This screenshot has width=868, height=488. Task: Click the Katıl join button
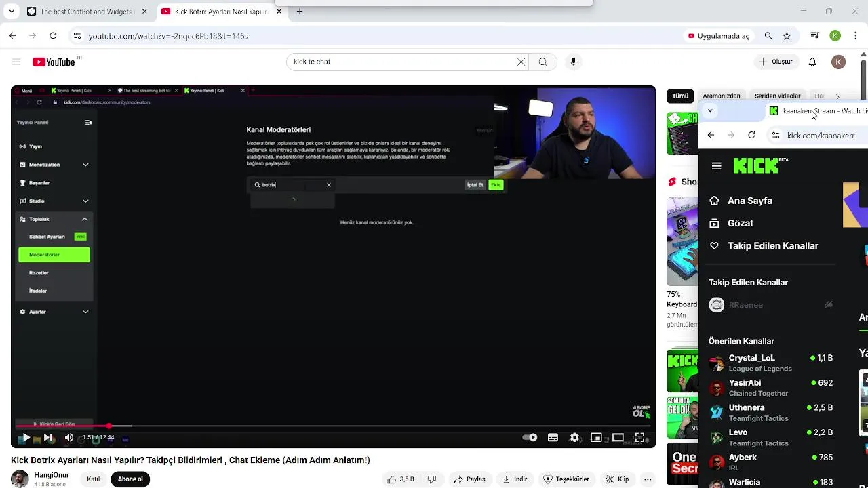click(x=94, y=479)
